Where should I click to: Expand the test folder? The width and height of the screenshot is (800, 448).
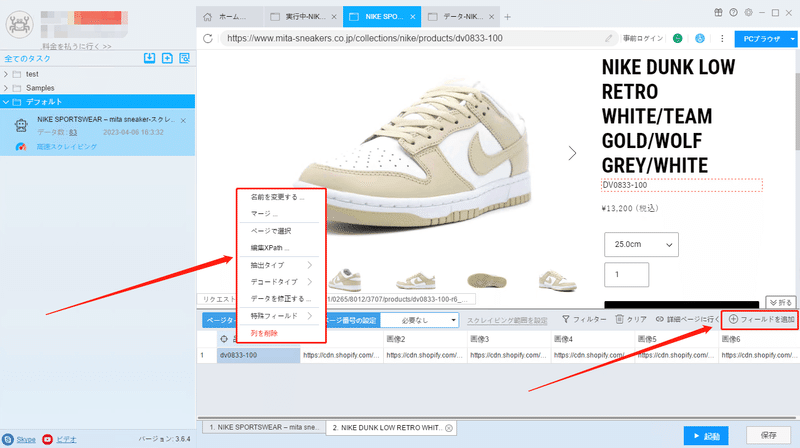6,74
